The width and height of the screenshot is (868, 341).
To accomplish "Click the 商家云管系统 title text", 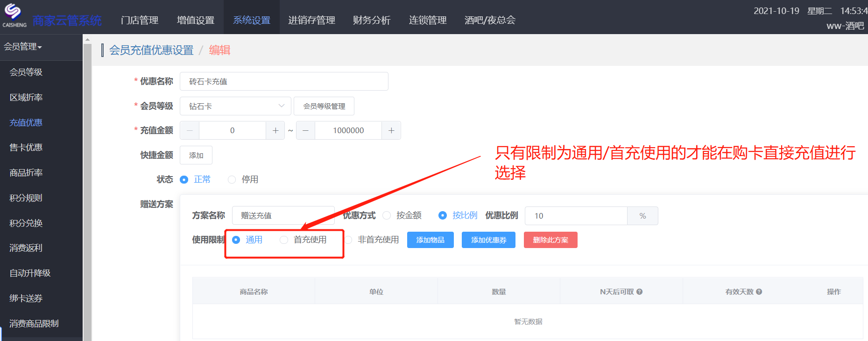I will point(67,21).
